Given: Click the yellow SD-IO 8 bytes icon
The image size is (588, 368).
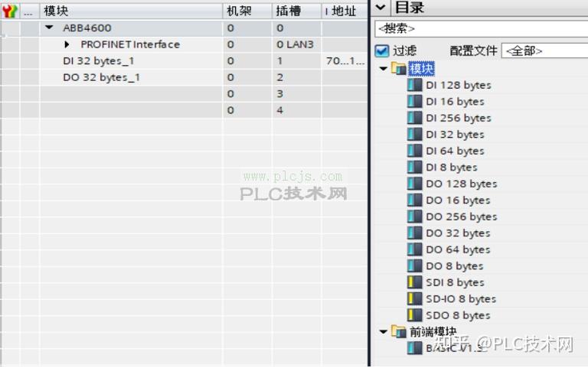Looking at the screenshot, I should (414, 298).
